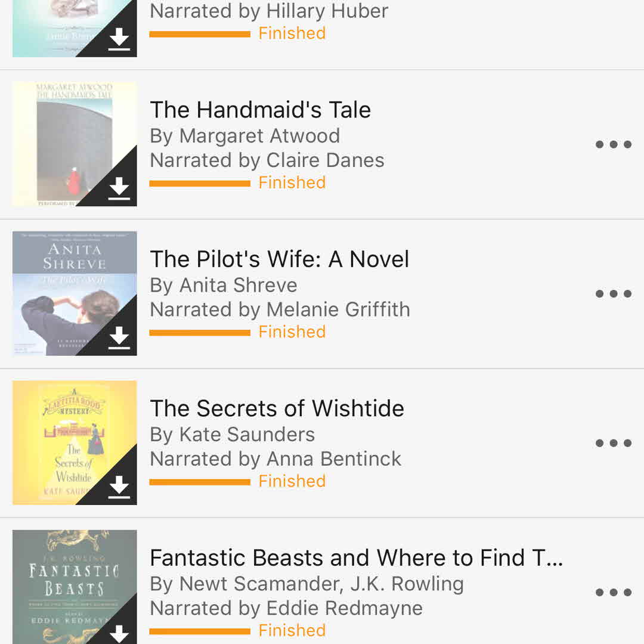Tap the Handmaid's Tale cover thumbnail
644x644 pixels.
click(x=75, y=144)
